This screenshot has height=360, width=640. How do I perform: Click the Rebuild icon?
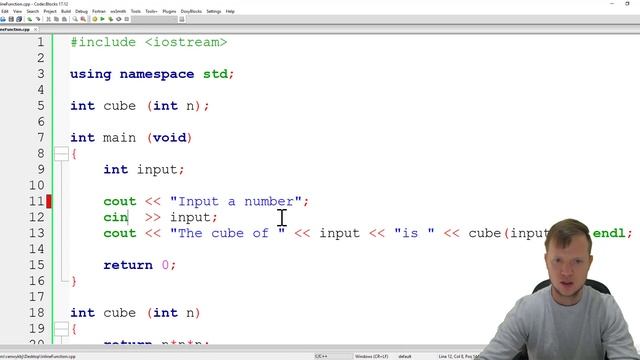119,19
